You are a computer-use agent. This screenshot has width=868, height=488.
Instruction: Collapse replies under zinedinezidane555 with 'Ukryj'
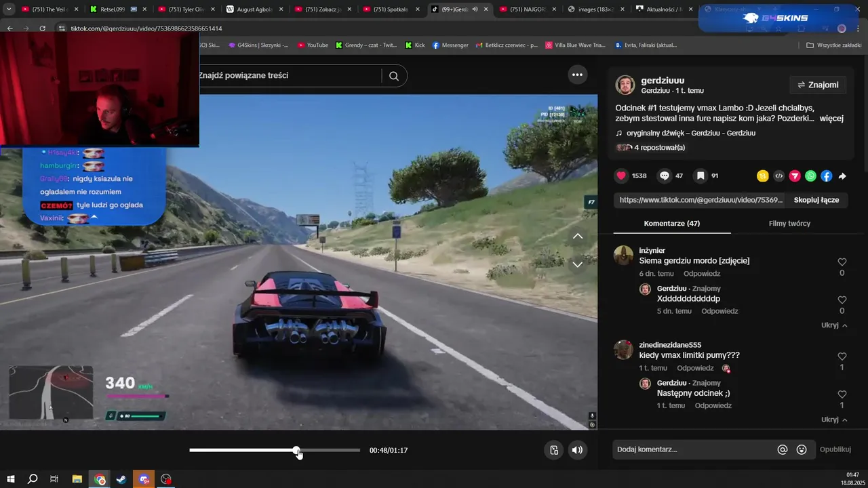834,420
